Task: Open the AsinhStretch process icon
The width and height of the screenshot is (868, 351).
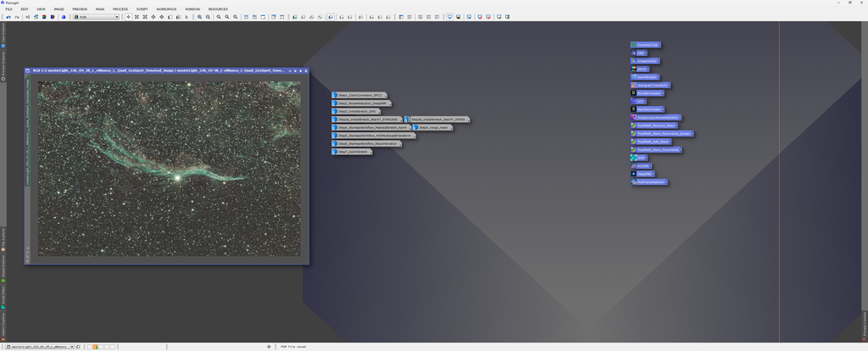Action: (x=645, y=77)
